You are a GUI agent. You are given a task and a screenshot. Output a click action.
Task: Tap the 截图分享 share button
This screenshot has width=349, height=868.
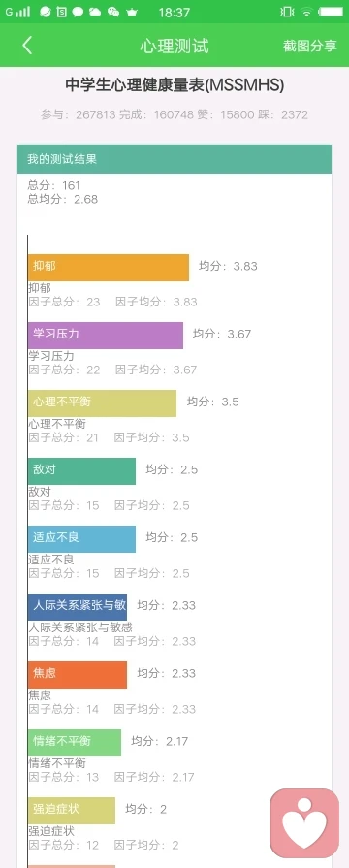point(309,46)
